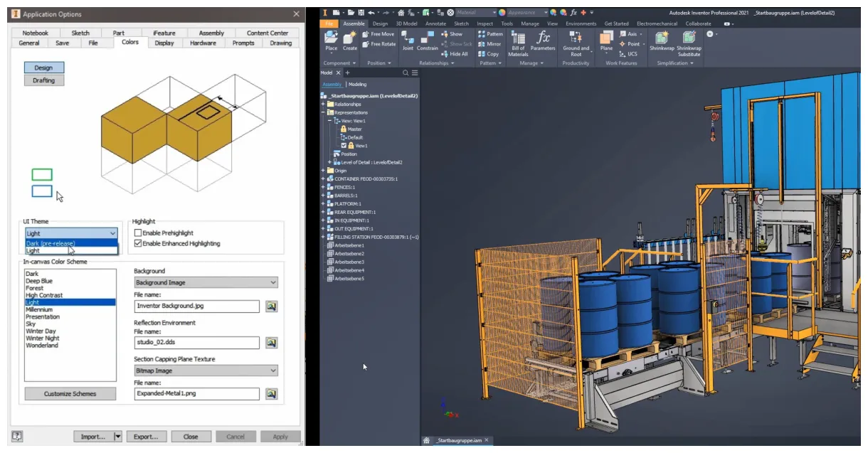Image resolution: width=868 pixels, height=453 pixels.
Task: Open the Display tab in Application Options
Action: tap(164, 43)
